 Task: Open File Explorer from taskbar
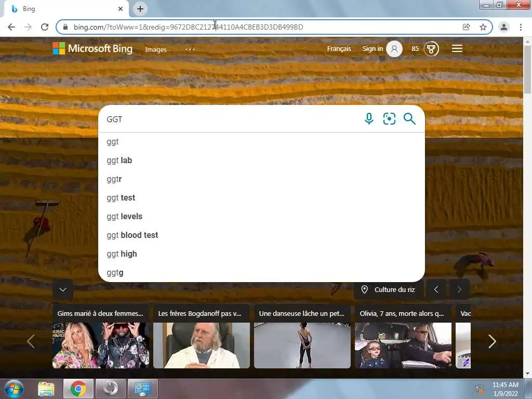pyautogui.click(x=46, y=389)
